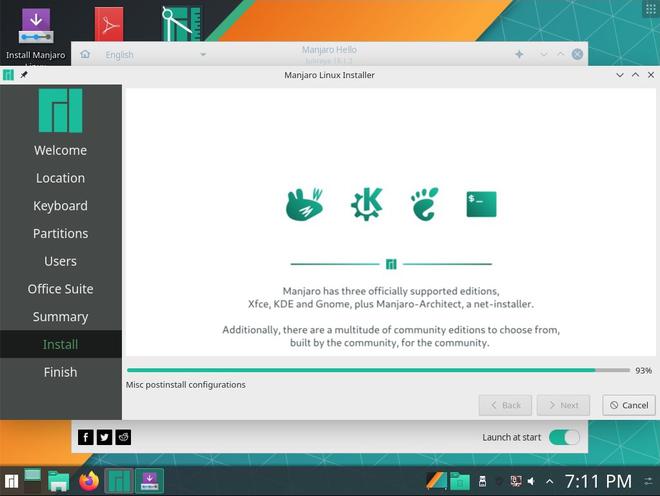Select the Partitions step in sidebar
The height and width of the screenshot is (496, 660).
click(61, 234)
